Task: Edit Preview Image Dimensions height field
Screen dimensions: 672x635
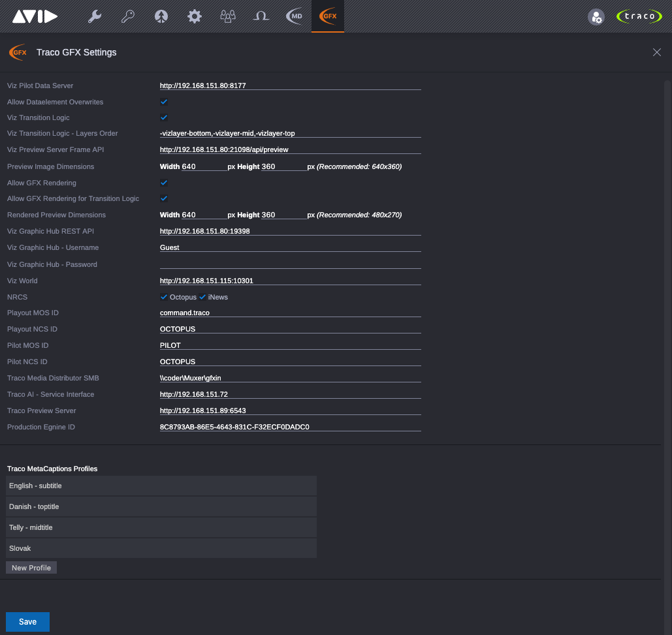Action: tap(283, 166)
